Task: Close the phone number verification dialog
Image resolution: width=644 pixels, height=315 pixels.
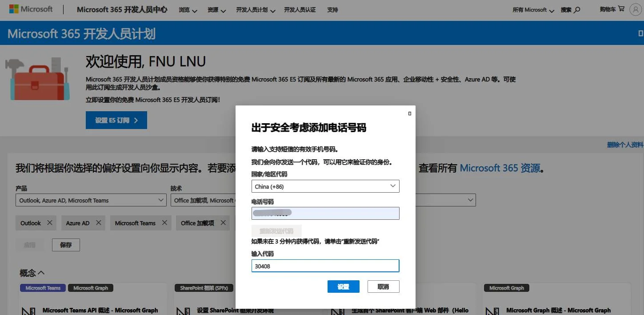Action: (409, 113)
